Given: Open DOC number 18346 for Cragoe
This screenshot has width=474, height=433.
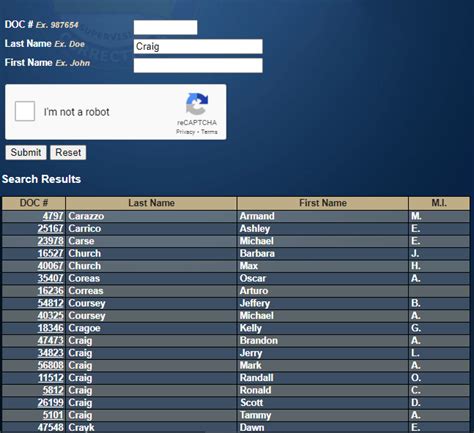Looking at the screenshot, I should pyautogui.click(x=50, y=328).
